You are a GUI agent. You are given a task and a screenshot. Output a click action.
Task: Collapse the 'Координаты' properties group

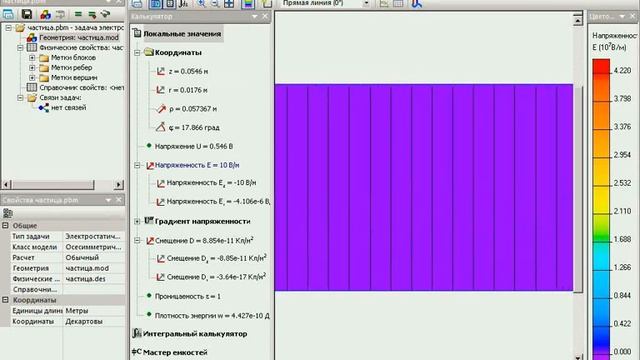click(x=5, y=300)
